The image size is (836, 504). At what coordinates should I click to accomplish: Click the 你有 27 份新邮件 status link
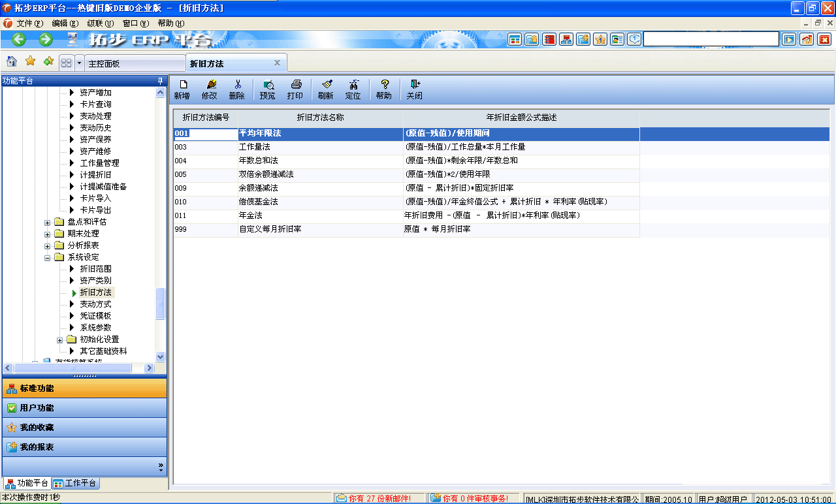point(373,497)
